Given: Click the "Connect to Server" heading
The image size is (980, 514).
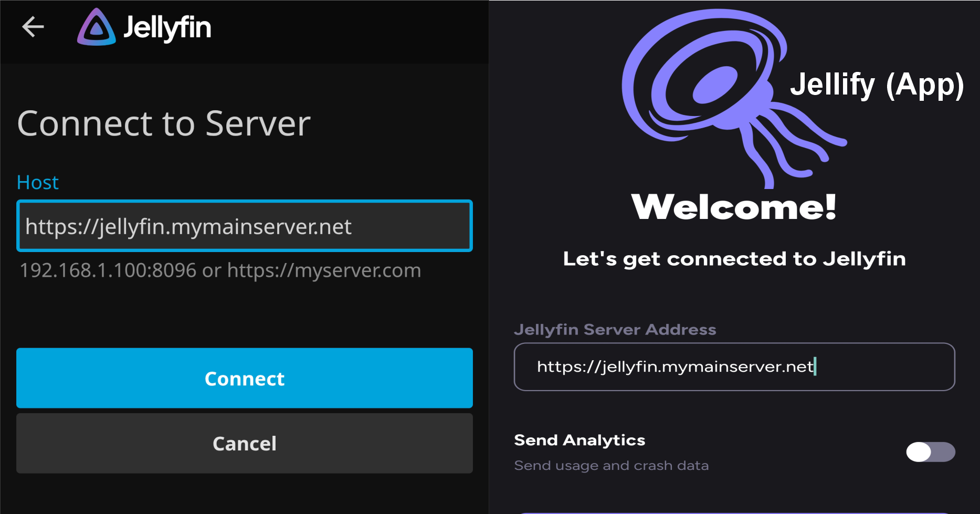Looking at the screenshot, I should click(x=164, y=124).
